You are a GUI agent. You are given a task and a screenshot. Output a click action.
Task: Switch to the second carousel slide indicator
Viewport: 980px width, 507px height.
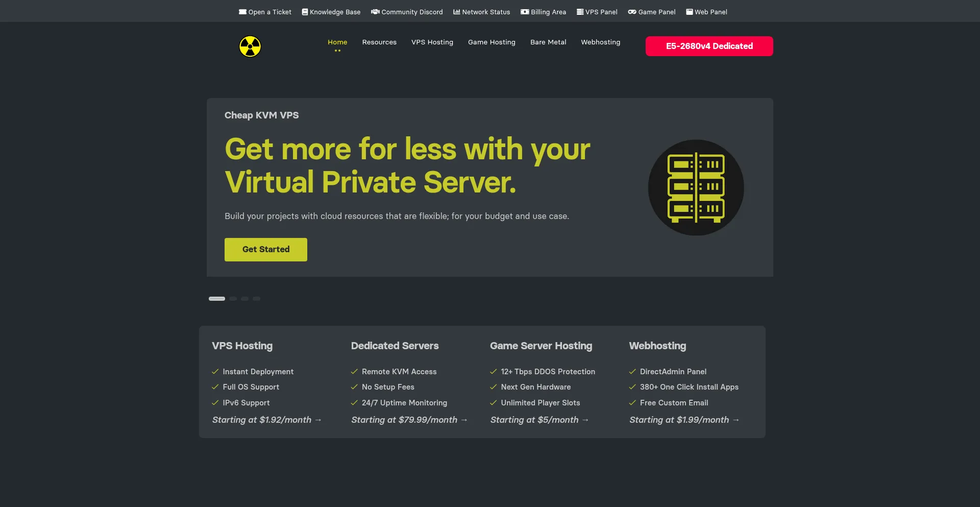[x=233, y=299]
